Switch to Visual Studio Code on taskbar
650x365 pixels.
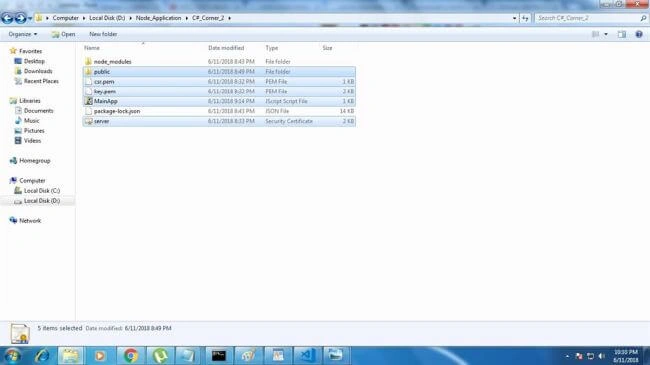click(x=307, y=355)
